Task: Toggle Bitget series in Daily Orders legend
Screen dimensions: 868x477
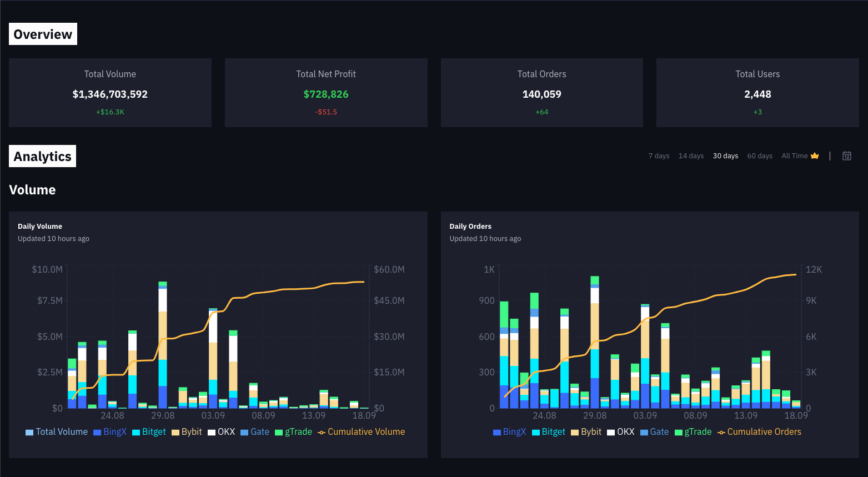Action: click(549, 432)
